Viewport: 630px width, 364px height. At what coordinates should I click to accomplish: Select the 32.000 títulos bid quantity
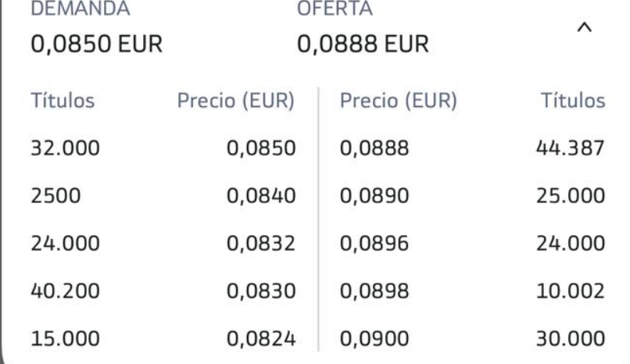tap(65, 148)
